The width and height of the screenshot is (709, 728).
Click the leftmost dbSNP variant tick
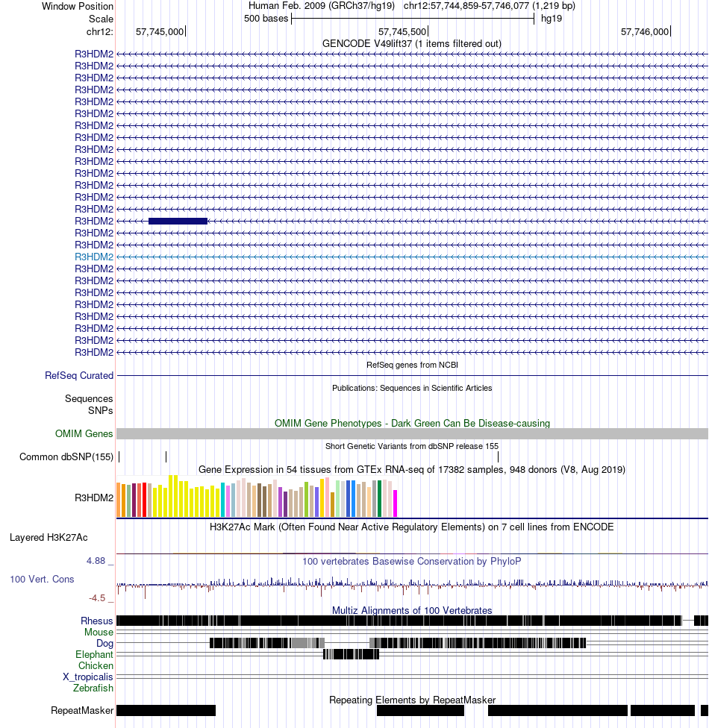(x=119, y=456)
